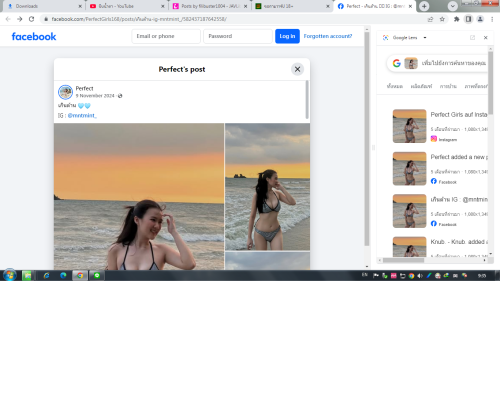The image size is (500, 410).
Task: Open the upper right beach photo
Action: click(x=267, y=187)
